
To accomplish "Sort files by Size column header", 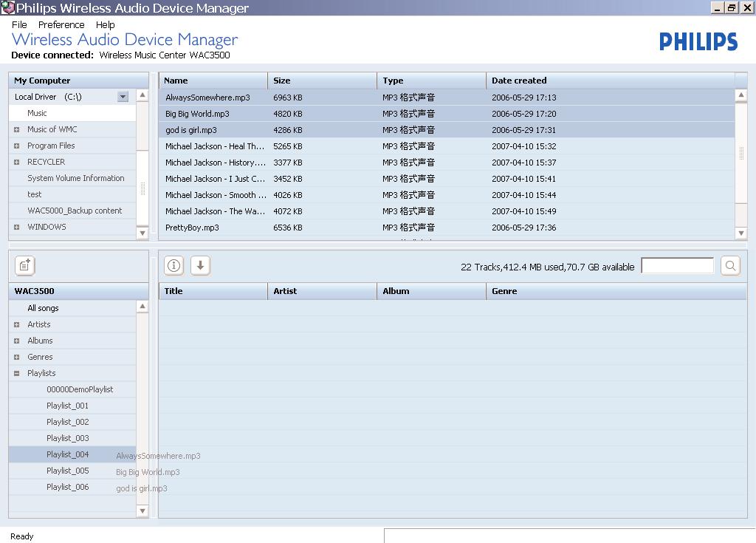I will (322, 81).
